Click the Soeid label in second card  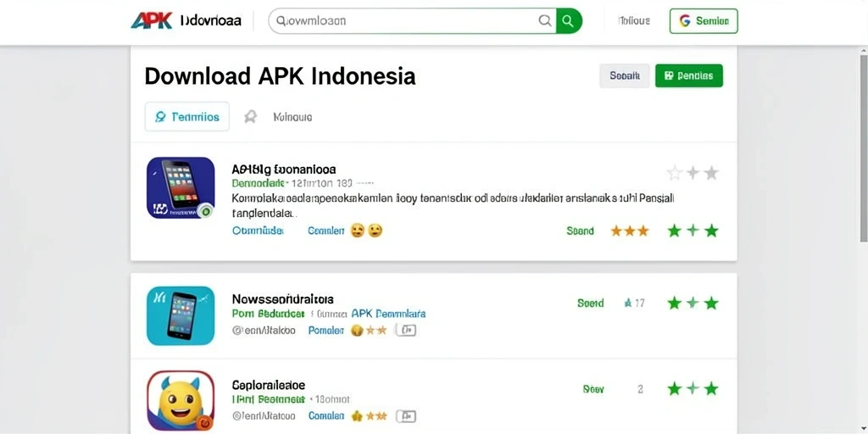(x=591, y=303)
